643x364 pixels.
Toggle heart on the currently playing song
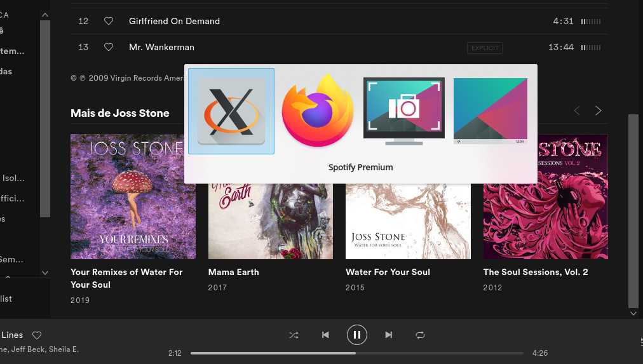(37, 335)
